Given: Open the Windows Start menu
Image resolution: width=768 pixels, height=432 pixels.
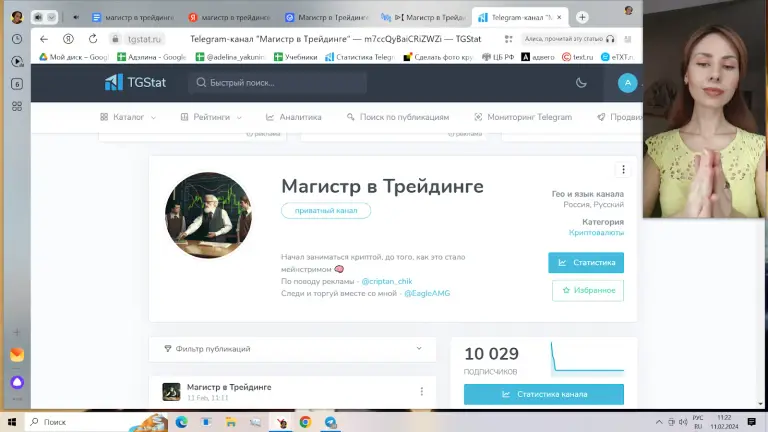Looking at the screenshot, I should tap(12, 422).
